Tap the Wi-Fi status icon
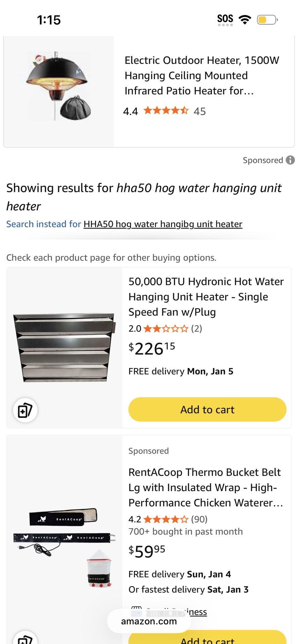This screenshot has height=644, width=298. point(245,19)
